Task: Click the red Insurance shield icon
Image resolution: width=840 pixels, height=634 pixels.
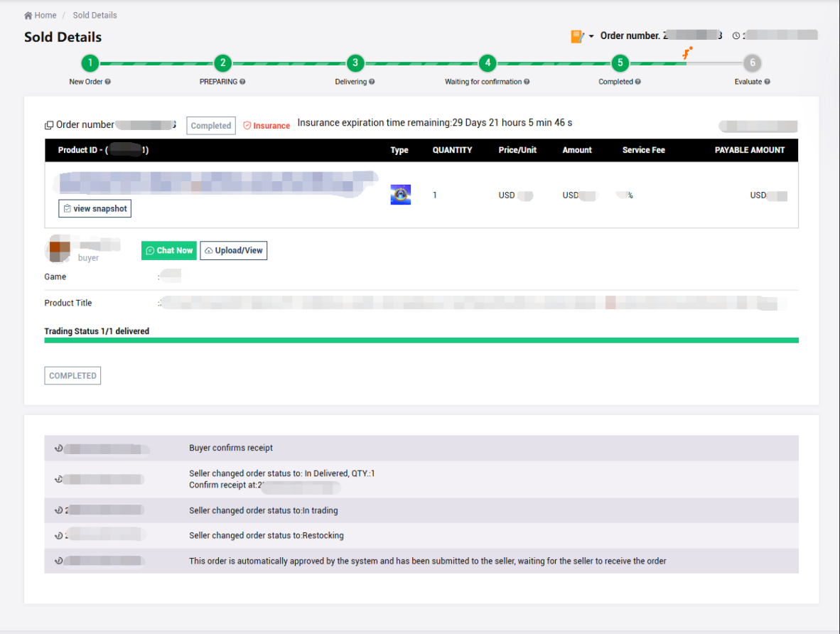Action: click(x=247, y=126)
